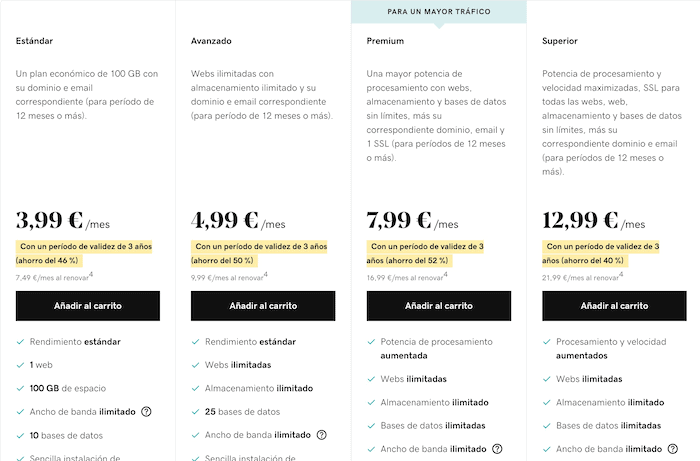Viewport: 700px width, 461px height.
Task: Add Estándar plan to cart
Action: (x=88, y=306)
